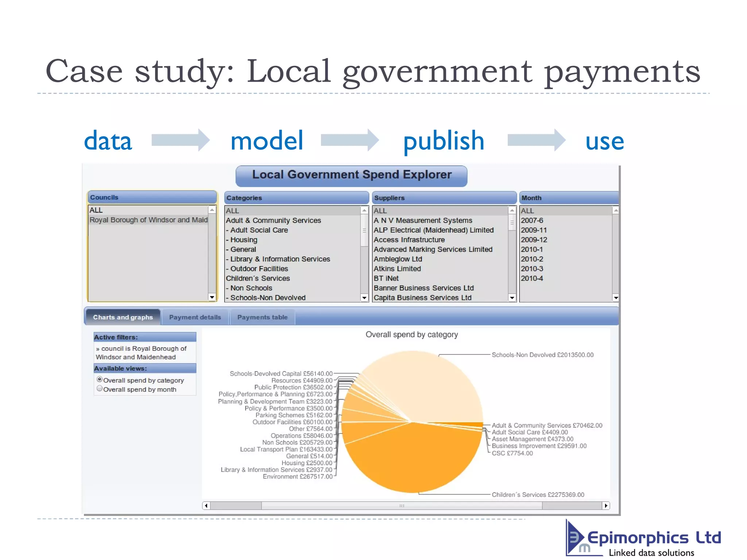Choose '- Outdoor Facilities' category
The image size is (747, 560).
pyautogui.click(x=293, y=269)
